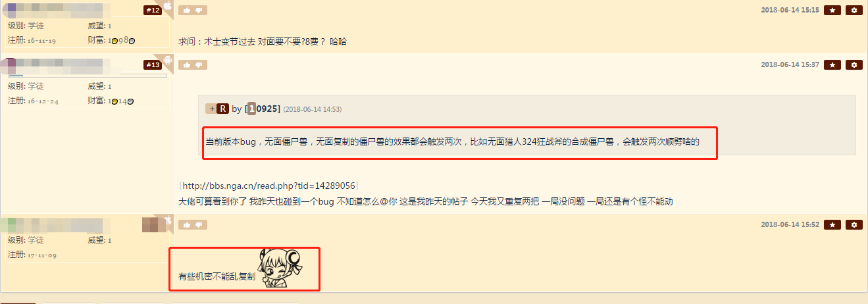Click the #13 floor number badge

[153, 65]
